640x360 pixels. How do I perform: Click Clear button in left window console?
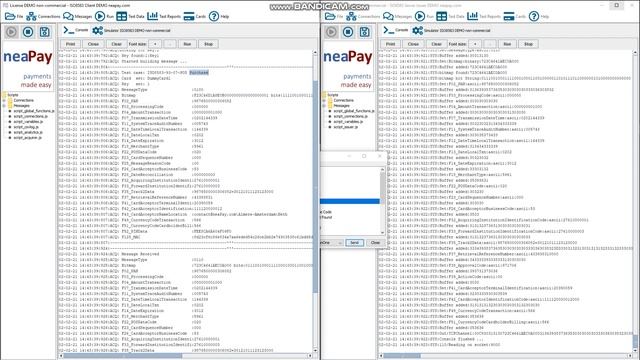pyautogui.click(x=117, y=44)
